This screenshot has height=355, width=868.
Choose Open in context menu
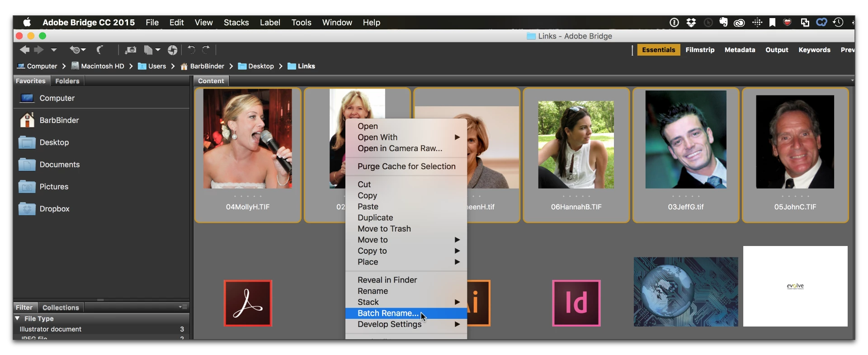point(406,126)
